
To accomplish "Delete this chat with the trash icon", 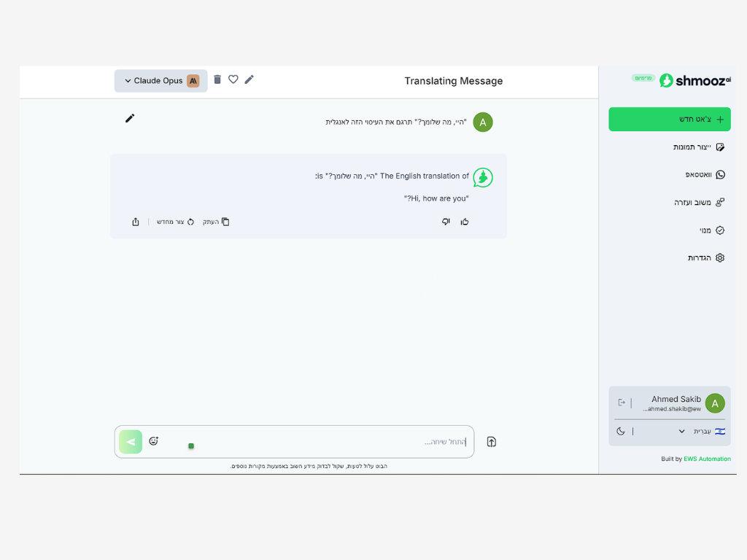I will [217, 79].
